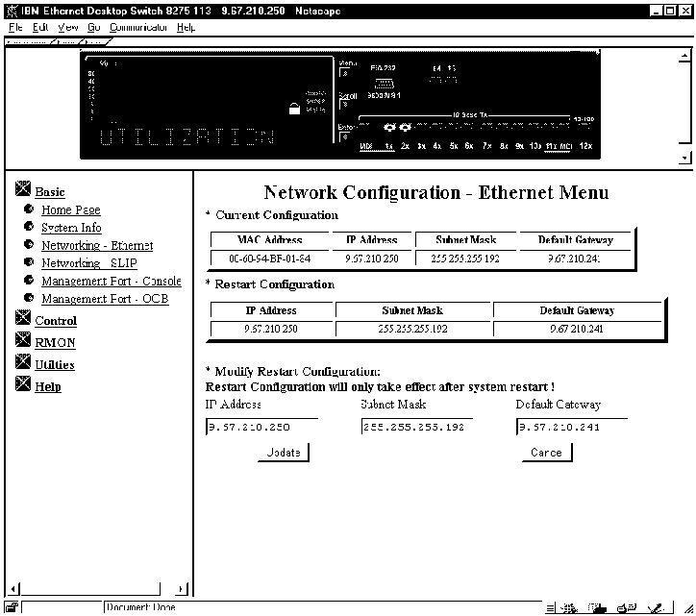696x616 pixels.
Task: Click the Control section icon
Action: (x=24, y=319)
